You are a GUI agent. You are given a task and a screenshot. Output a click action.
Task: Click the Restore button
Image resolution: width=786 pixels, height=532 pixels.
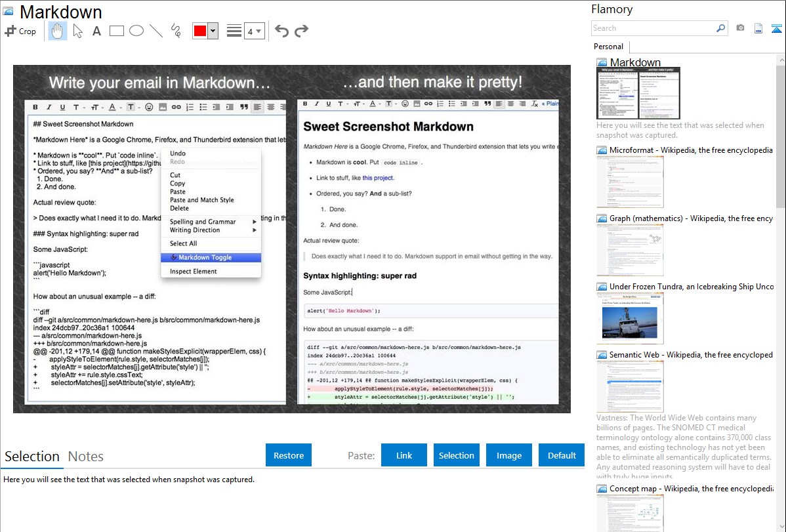tap(289, 455)
